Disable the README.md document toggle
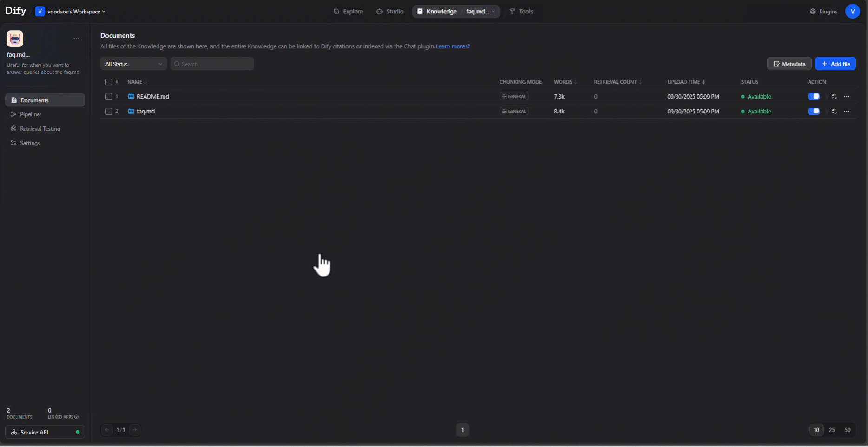This screenshot has width=868, height=447. pyautogui.click(x=814, y=97)
